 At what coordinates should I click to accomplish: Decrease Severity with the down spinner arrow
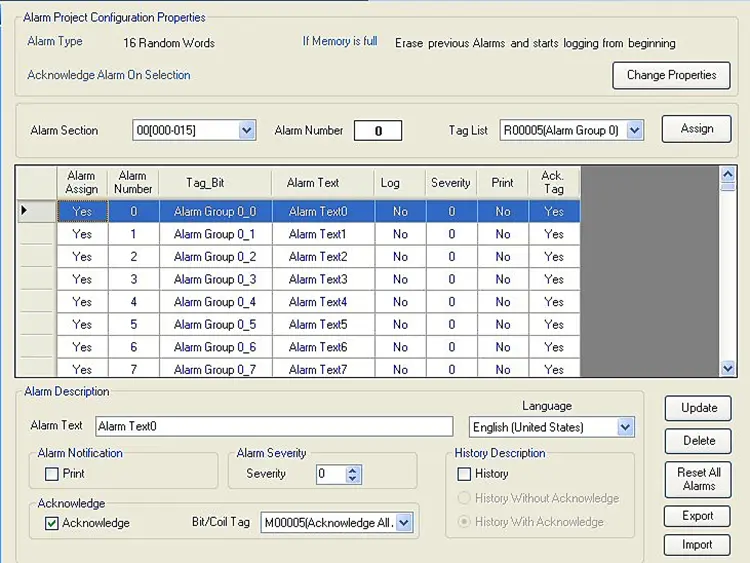tap(353, 478)
